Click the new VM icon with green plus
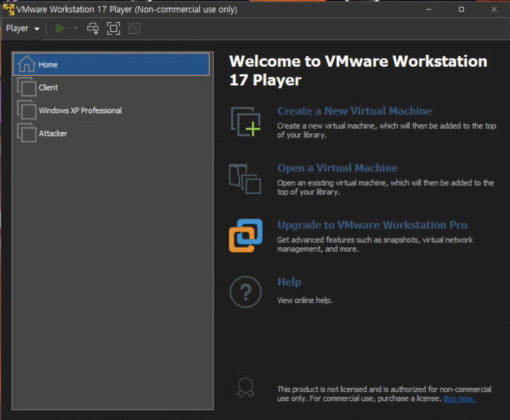Image resolution: width=510 pixels, height=420 pixels. pos(246,122)
